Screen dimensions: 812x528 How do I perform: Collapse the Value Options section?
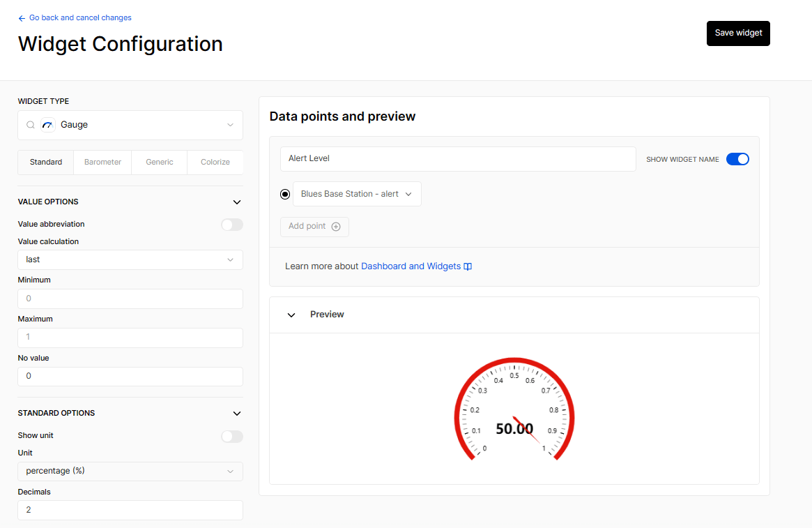click(237, 202)
